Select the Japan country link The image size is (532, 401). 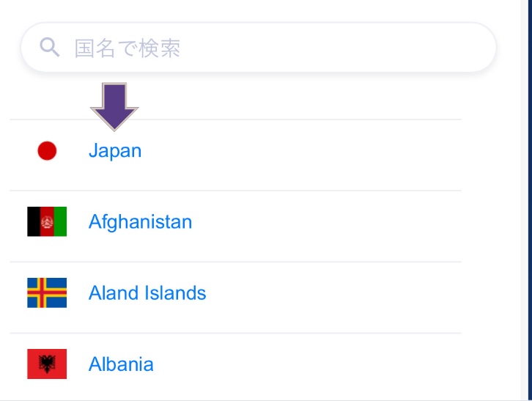(x=115, y=151)
